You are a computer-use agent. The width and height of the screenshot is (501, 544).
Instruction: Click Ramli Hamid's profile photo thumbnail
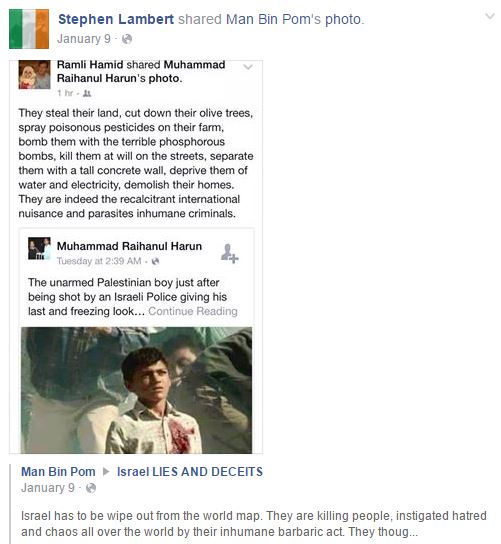(34, 75)
